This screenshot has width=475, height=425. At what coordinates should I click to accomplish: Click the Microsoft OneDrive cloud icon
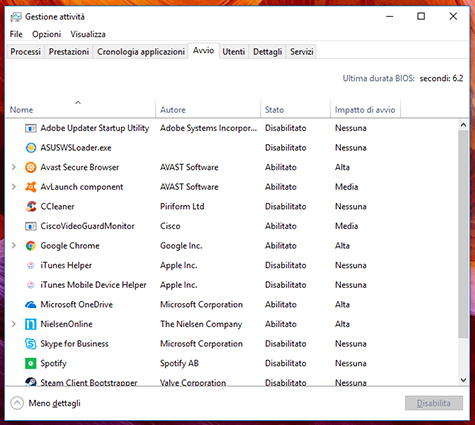(x=31, y=305)
